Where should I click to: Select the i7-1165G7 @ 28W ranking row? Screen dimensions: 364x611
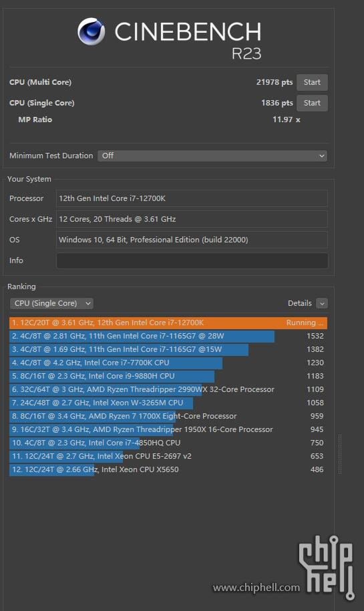(x=168, y=336)
